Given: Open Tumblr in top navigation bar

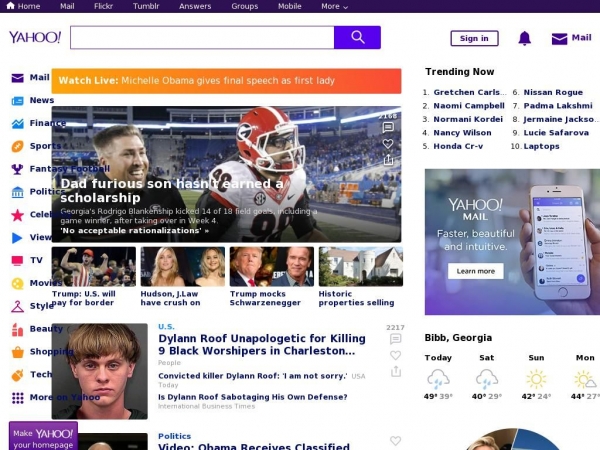Looking at the screenshot, I should pyautogui.click(x=146, y=6).
